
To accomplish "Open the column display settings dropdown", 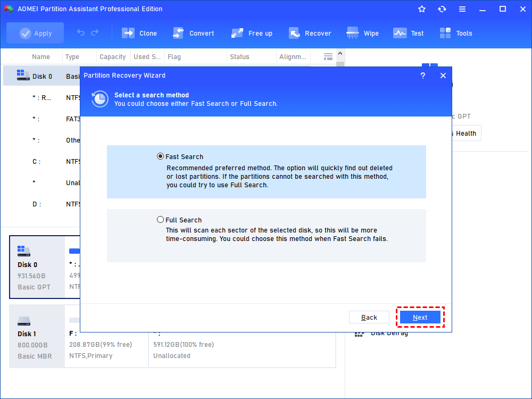I will click(328, 56).
